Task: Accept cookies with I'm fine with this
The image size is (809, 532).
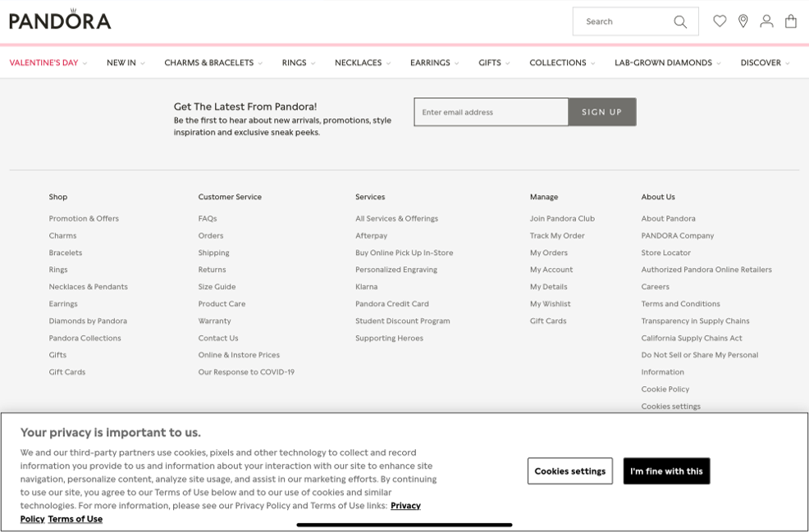Action: coord(666,471)
